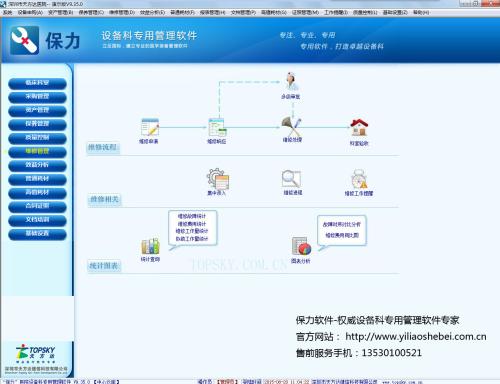Select 基础设置 in the left sidebar
The height and width of the screenshot is (384, 500).
pos(37,234)
